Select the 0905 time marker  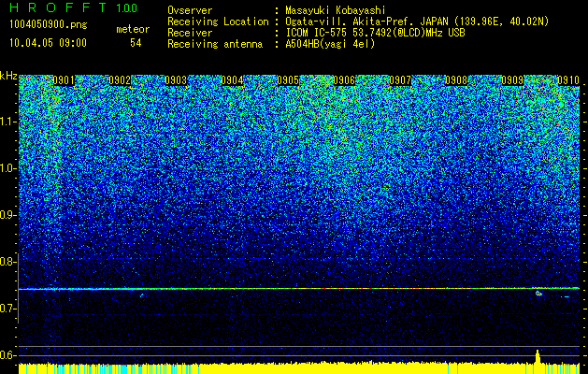coord(288,80)
